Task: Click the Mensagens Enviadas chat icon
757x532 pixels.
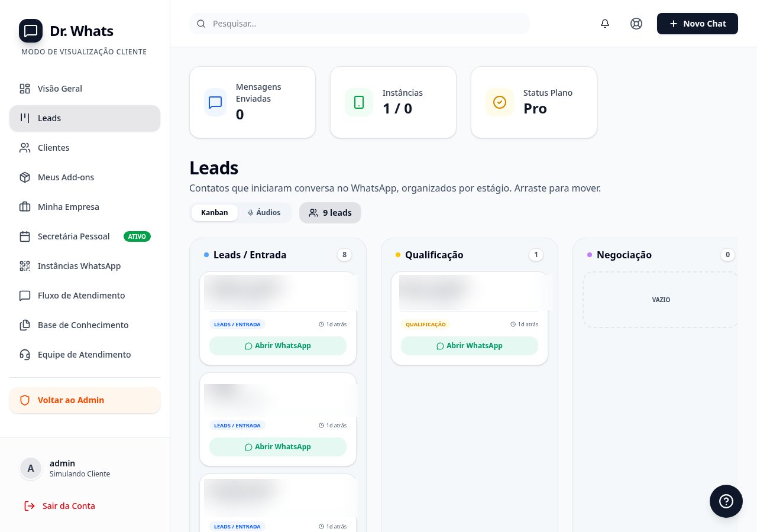Action: [x=215, y=102]
